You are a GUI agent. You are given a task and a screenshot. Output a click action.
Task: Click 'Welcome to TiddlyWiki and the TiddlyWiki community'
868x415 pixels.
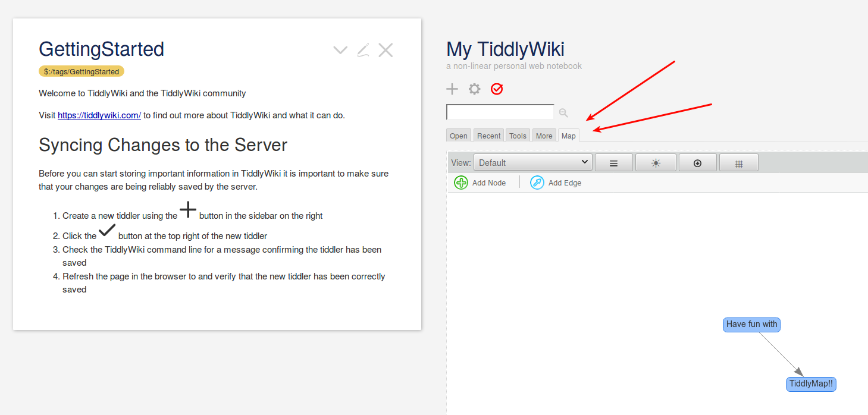142,93
